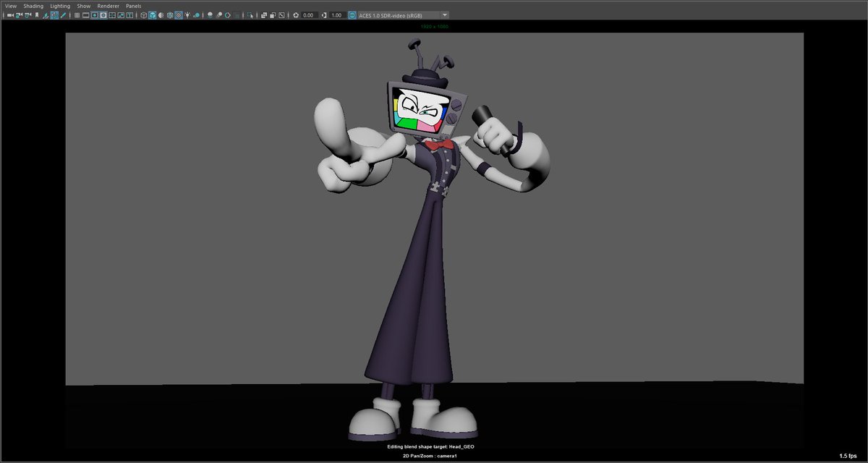Click the Exposure value field 0.00
The image size is (868, 463).
pyautogui.click(x=309, y=15)
